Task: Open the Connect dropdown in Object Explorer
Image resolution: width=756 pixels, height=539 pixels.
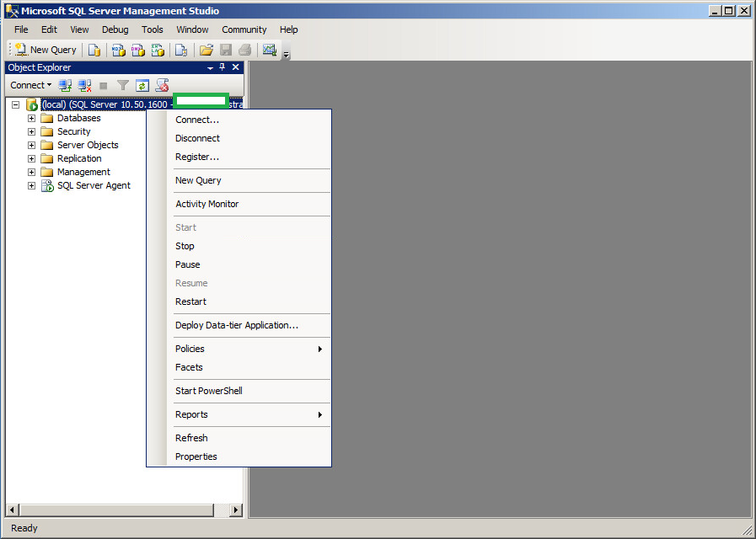Action: point(31,85)
